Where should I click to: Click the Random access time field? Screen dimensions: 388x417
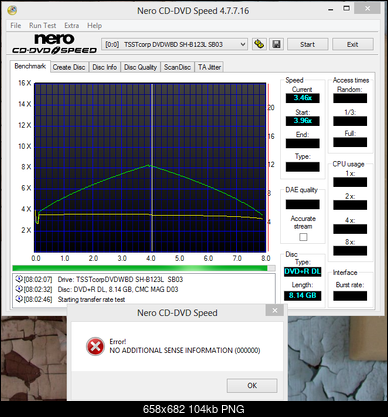350,98
